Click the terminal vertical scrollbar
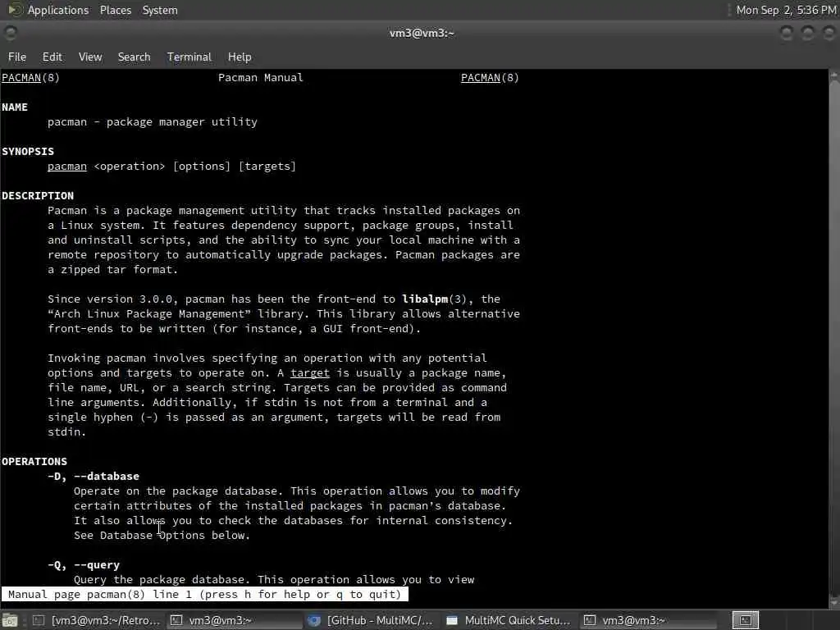 click(834, 339)
